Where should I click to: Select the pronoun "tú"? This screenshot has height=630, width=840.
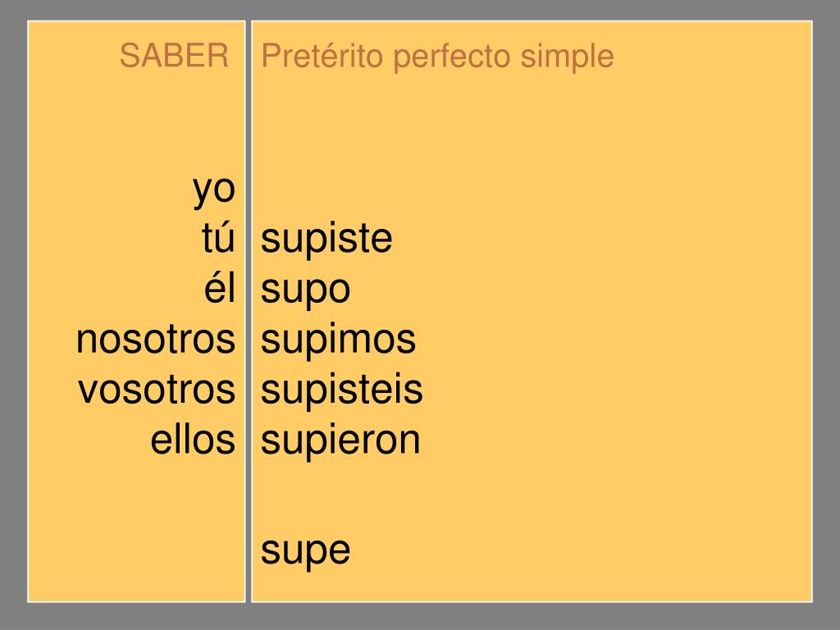click(218, 239)
